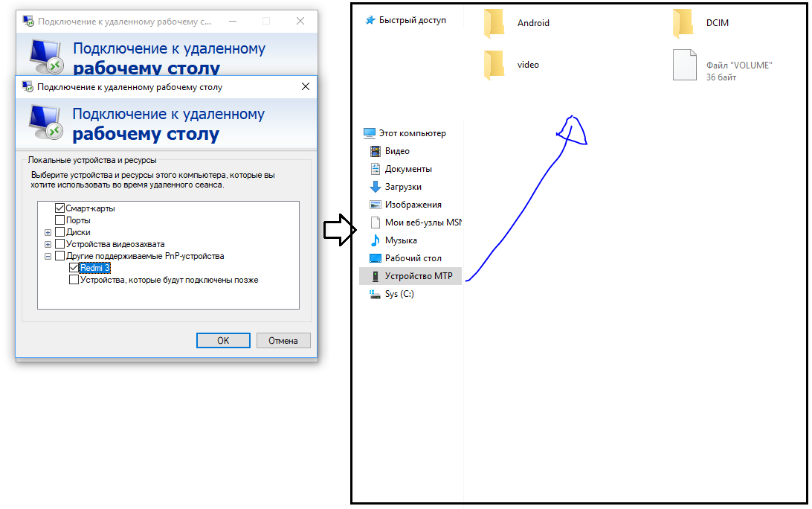Open the video folder icon
This screenshot has width=812, height=509.
pos(494,65)
